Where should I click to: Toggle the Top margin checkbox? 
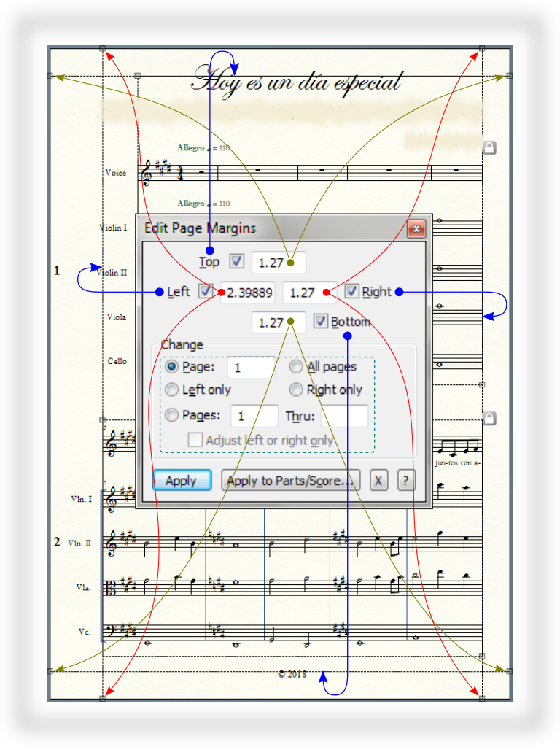[237, 261]
